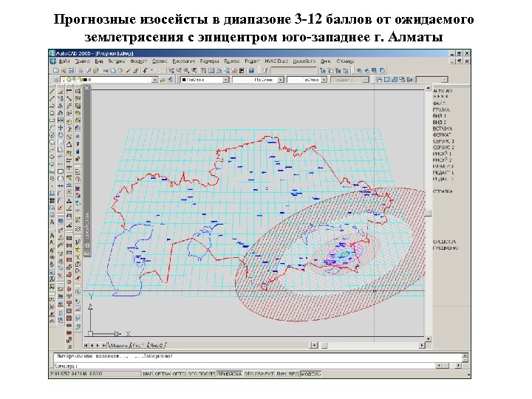Switch to the Модель tab

[119, 345]
